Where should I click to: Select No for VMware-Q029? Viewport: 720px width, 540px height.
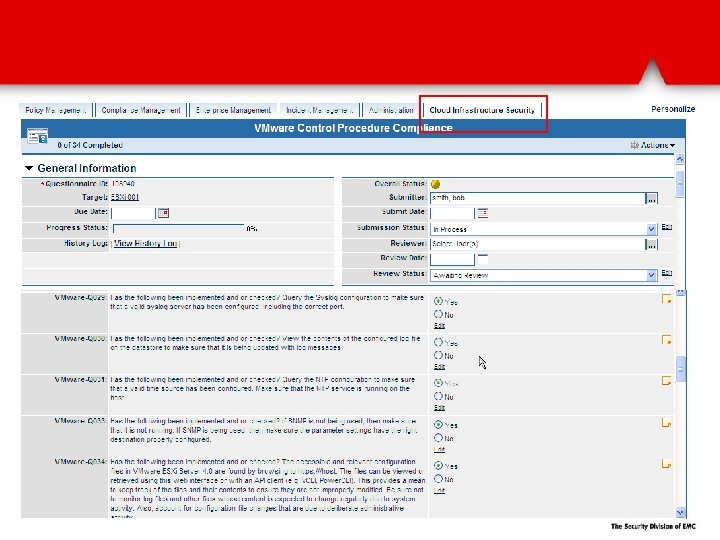(439, 315)
